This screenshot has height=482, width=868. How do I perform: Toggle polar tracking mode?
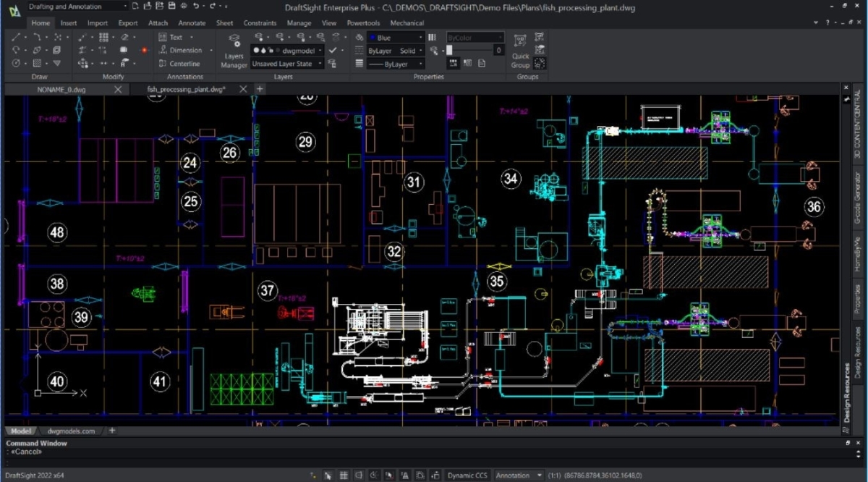(373, 475)
